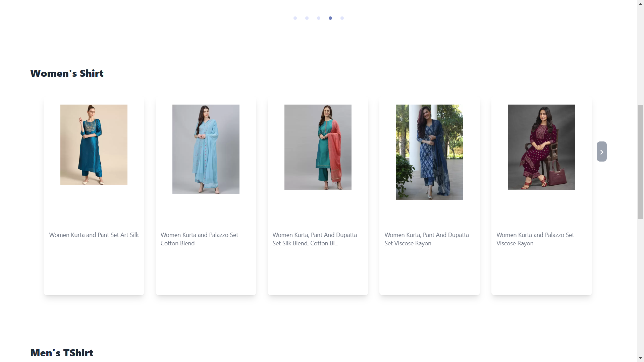Select the active fourth pagination dot
644x362 pixels.
tap(330, 18)
